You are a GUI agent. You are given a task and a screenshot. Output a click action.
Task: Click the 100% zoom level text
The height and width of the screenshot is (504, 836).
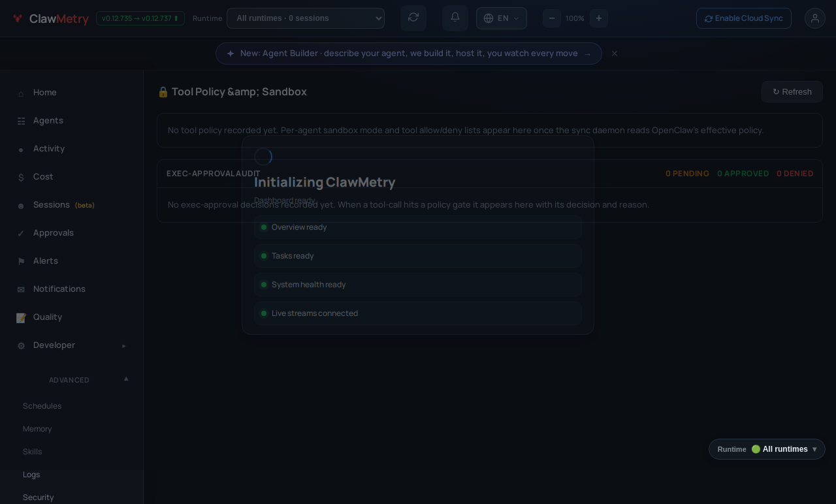[575, 18]
